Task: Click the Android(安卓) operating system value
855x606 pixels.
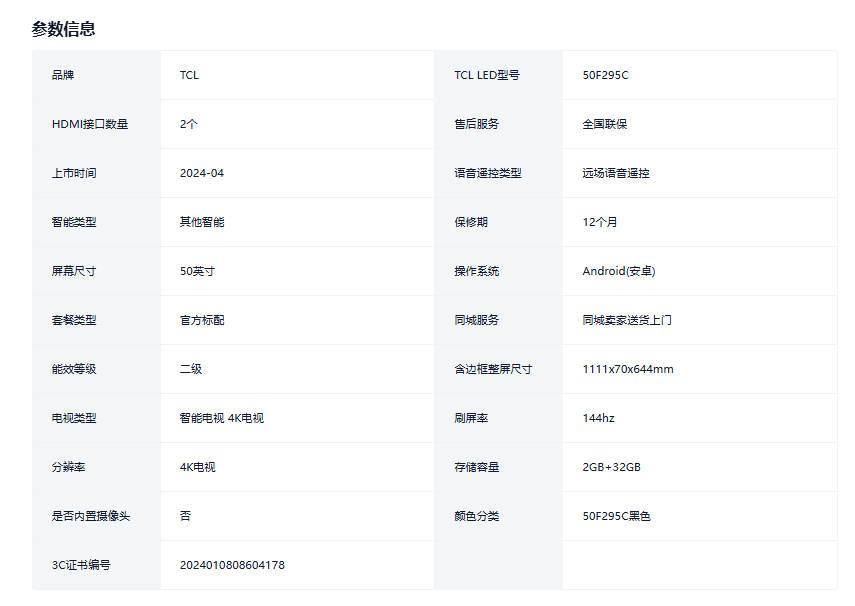Action: pos(618,271)
